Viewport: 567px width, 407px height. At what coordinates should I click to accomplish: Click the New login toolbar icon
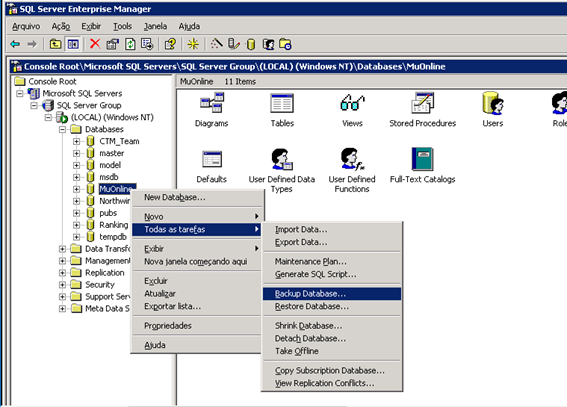point(268,44)
